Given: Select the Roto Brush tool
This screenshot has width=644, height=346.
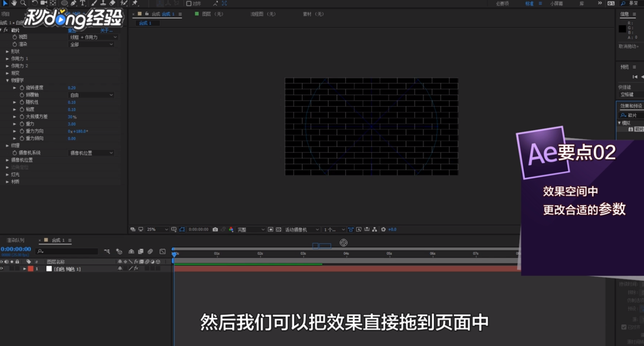Looking at the screenshot, I should point(124,3).
